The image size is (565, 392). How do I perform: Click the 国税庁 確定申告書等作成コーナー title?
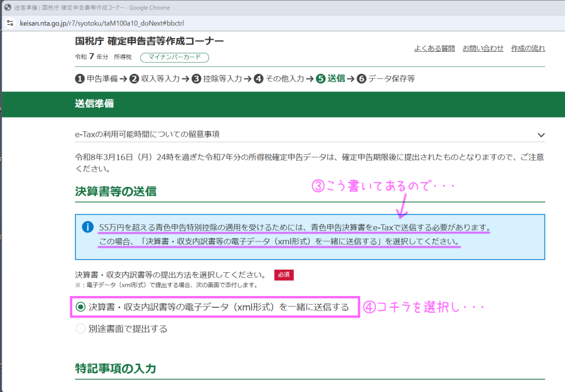pos(149,42)
